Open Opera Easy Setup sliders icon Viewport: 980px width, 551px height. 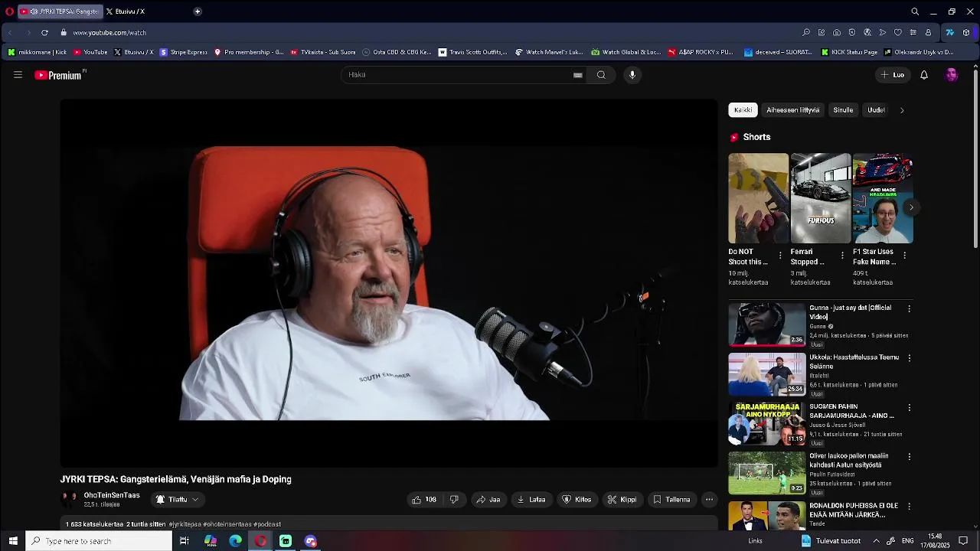pos(913,33)
